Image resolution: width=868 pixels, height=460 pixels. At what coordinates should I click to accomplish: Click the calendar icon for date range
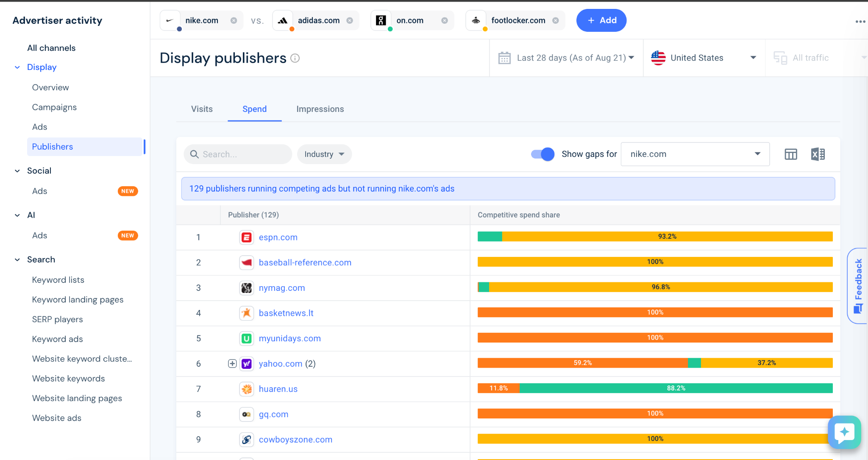(x=504, y=58)
